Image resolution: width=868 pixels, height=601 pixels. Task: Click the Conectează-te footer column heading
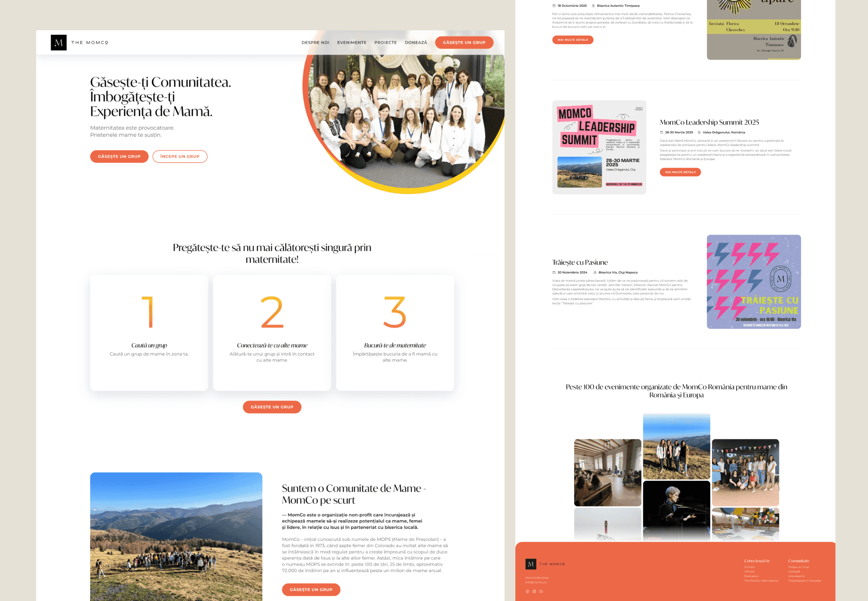click(757, 561)
